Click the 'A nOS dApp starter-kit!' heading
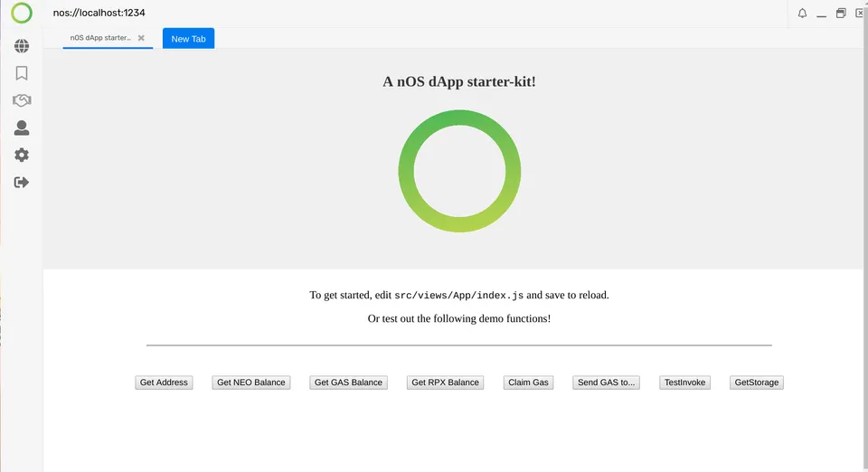Screen dimensions: 868x472 coord(459,82)
